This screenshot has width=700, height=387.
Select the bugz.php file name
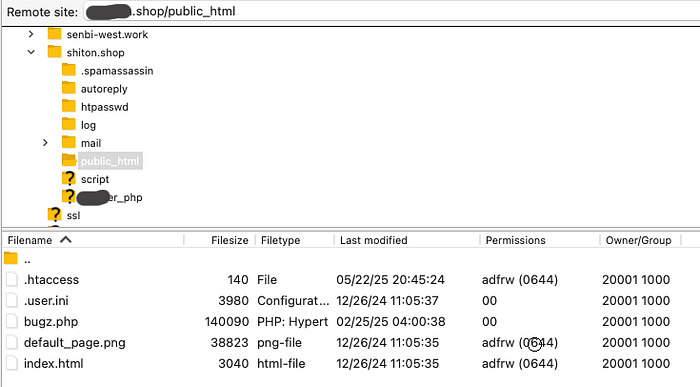(51, 322)
